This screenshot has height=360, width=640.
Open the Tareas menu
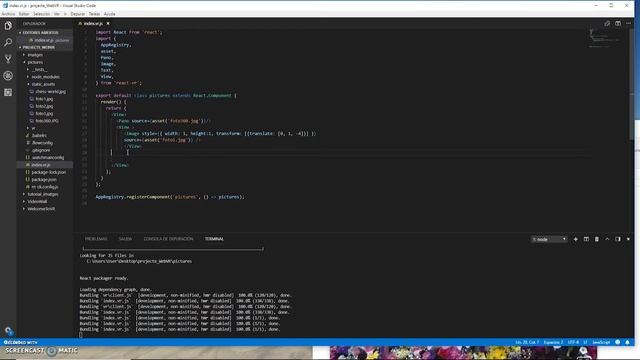pos(94,14)
